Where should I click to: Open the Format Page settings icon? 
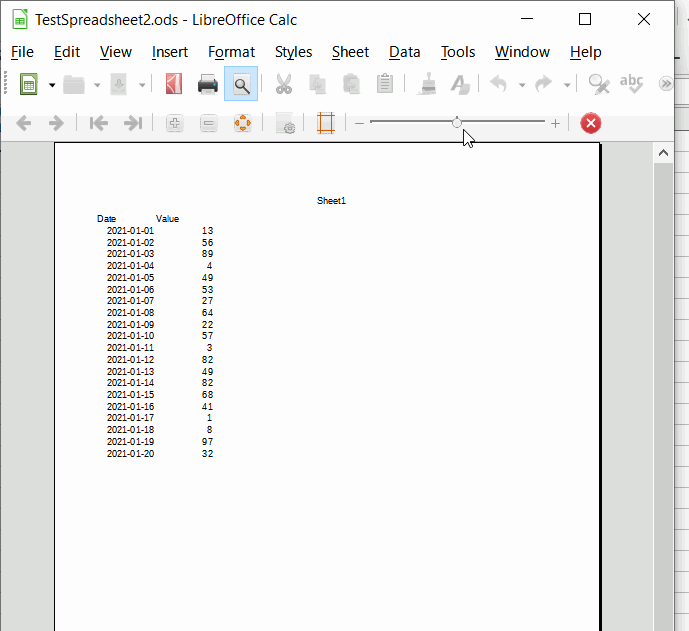tap(285, 123)
